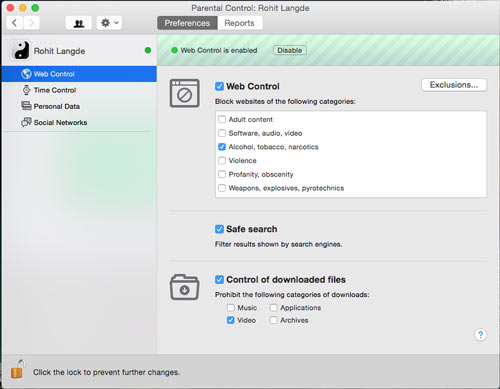The height and width of the screenshot is (389, 500).
Task: Open the users list icon in toolbar
Action: point(79,23)
